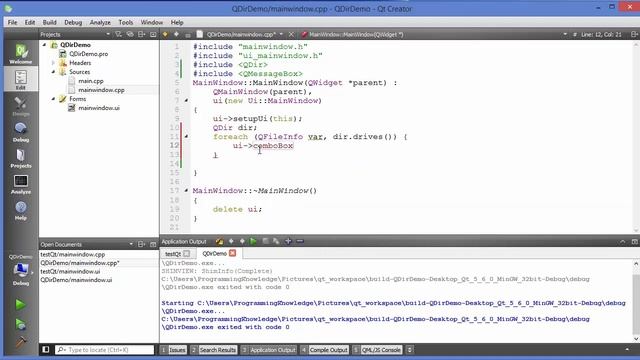Zoom in Application Output text
The image size is (640, 360).
pos(288,241)
